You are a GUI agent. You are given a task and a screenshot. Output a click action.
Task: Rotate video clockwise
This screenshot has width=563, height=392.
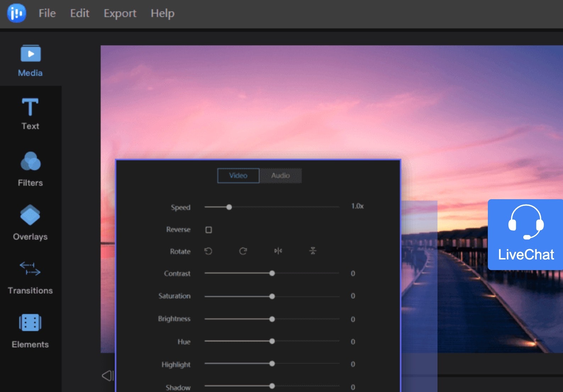243,251
